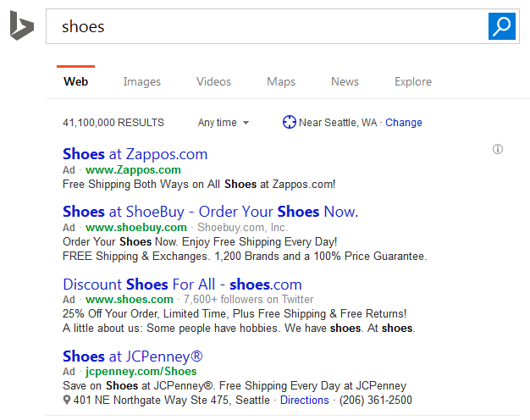Click the location crosshair icon
530x420 pixels.
point(290,122)
